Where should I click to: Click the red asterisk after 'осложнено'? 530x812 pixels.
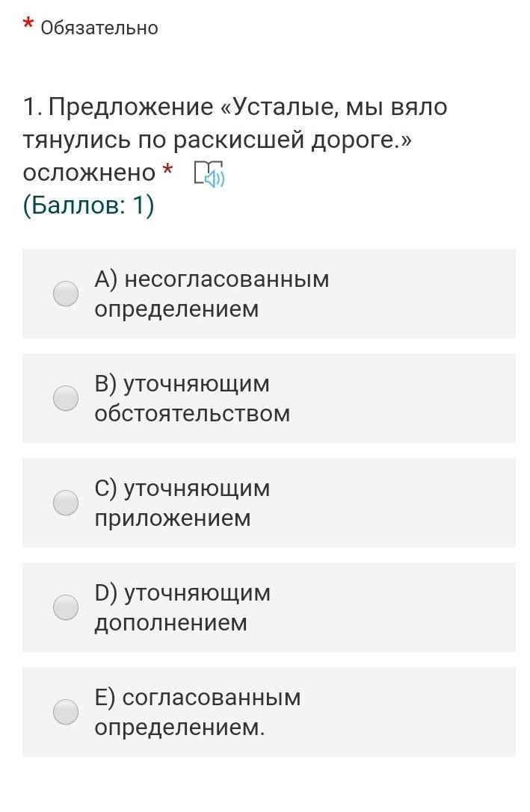click(x=167, y=171)
